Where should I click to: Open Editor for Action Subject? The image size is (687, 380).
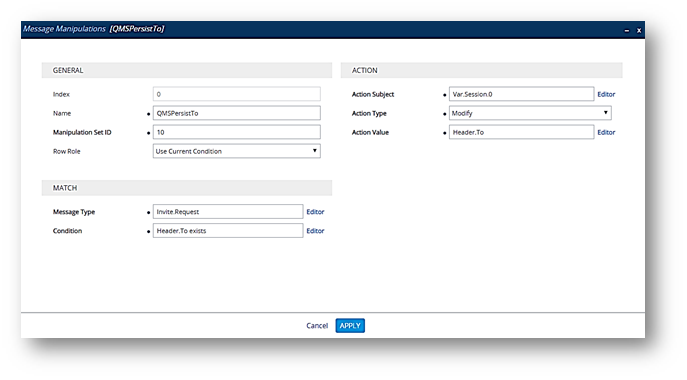[x=606, y=94]
